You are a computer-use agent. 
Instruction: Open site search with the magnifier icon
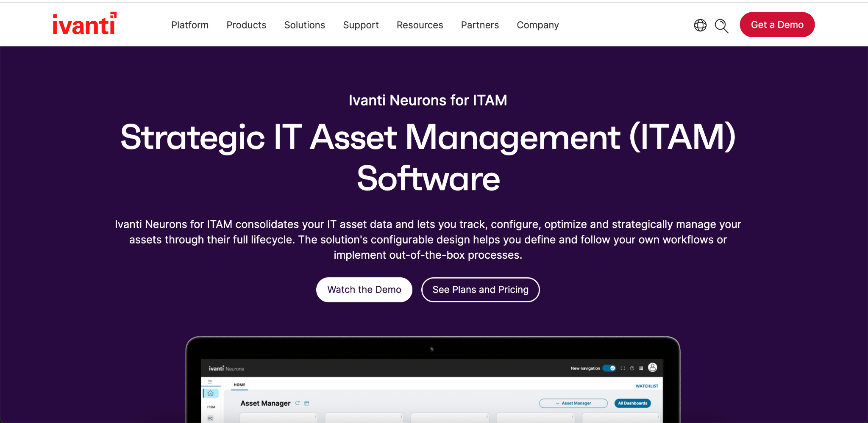coord(721,26)
